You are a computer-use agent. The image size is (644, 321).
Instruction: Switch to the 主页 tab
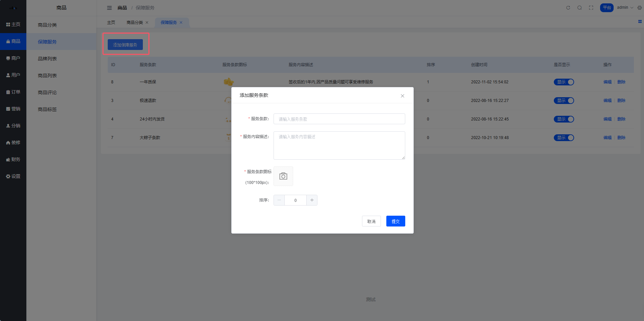tap(111, 23)
